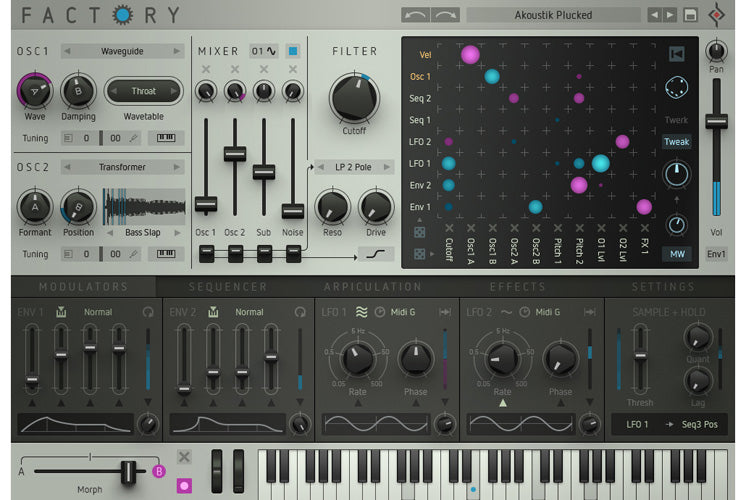Click the Akoustik Plucked preset name field
This screenshot has height=500, width=746.
pyautogui.click(x=553, y=15)
